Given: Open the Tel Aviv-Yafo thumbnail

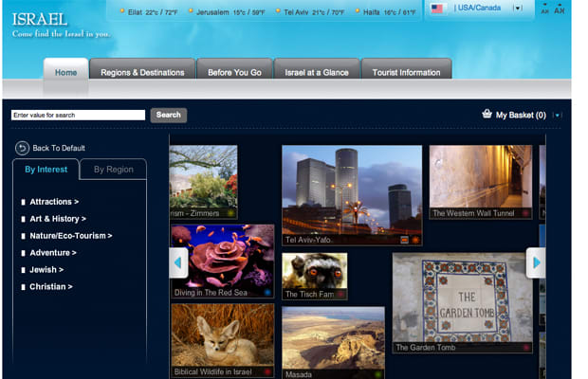Looking at the screenshot, I should tap(352, 195).
